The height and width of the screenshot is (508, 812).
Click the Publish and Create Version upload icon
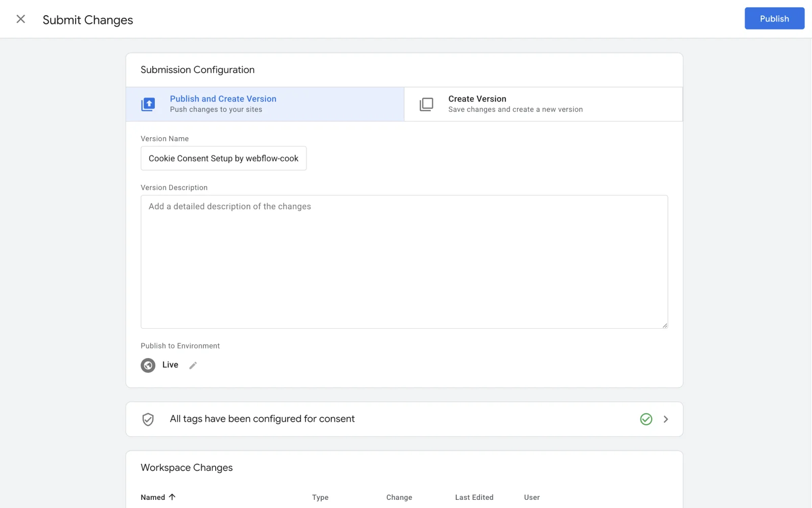point(148,104)
